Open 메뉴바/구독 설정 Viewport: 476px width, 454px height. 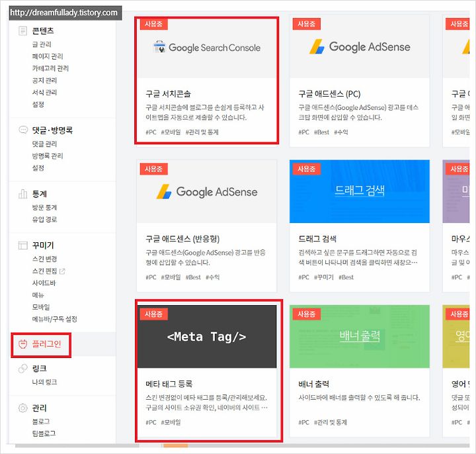[x=55, y=319]
